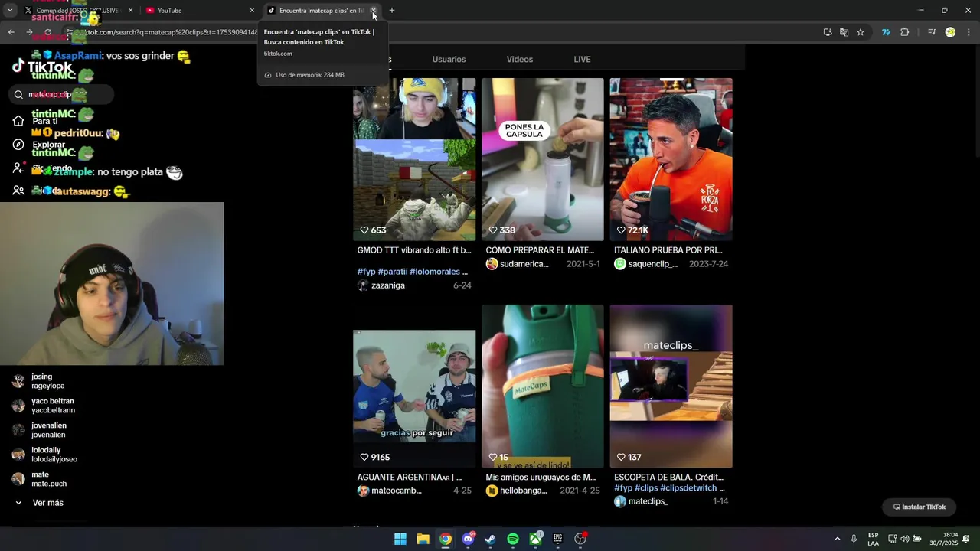The width and height of the screenshot is (980, 551).
Task: Select Videos search tab
Action: pyautogui.click(x=519, y=60)
